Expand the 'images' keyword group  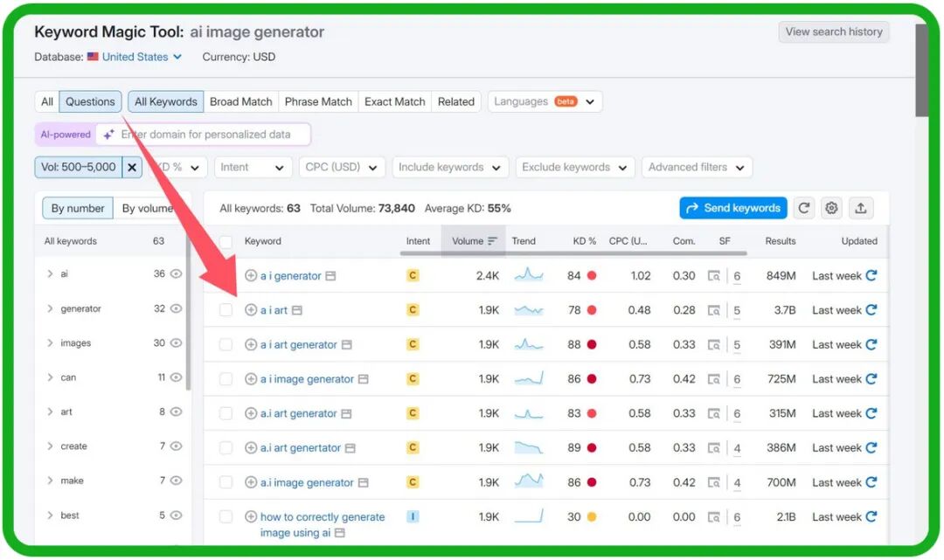click(x=51, y=343)
